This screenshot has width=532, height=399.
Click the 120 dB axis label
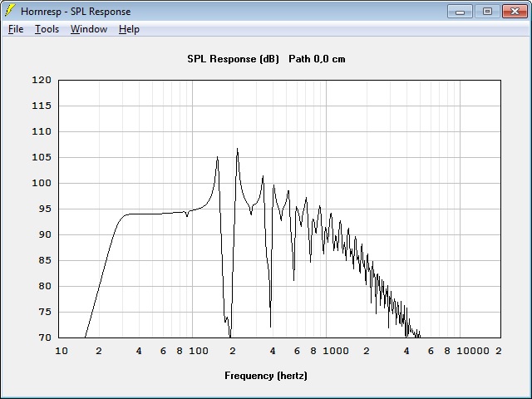pos(42,80)
